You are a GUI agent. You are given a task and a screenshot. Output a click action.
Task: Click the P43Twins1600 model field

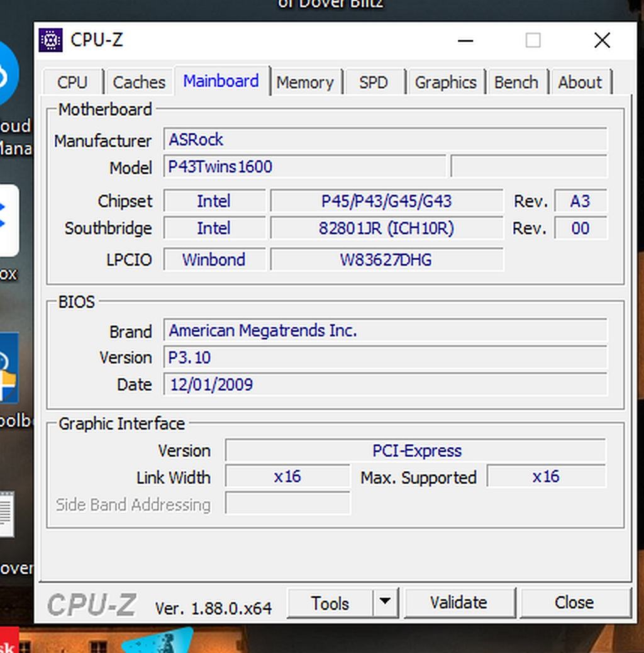click(304, 167)
